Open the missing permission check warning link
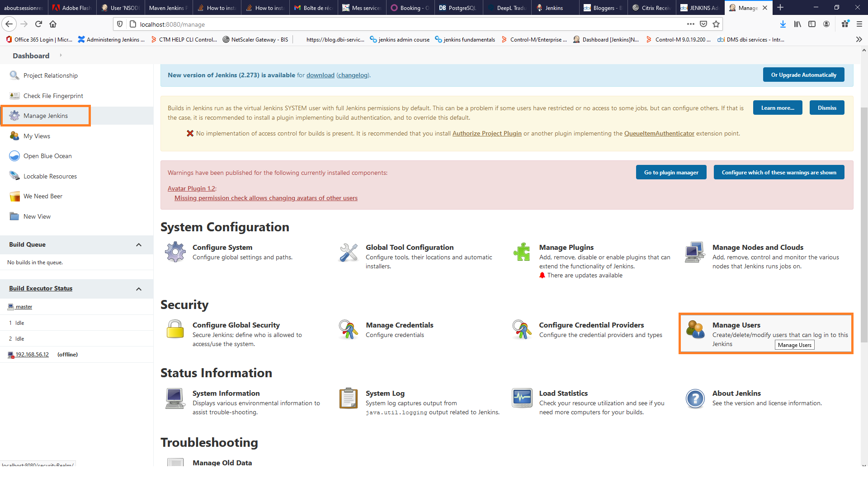 tap(266, 198)
